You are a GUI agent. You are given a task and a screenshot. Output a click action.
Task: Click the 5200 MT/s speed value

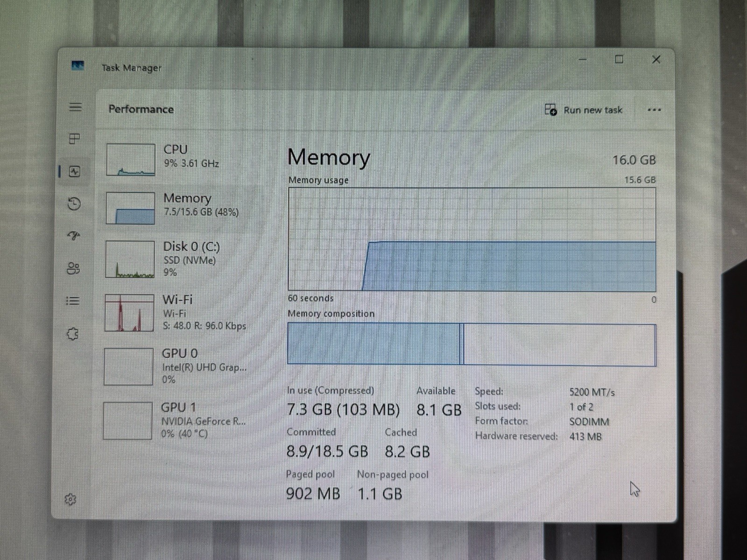592,392
